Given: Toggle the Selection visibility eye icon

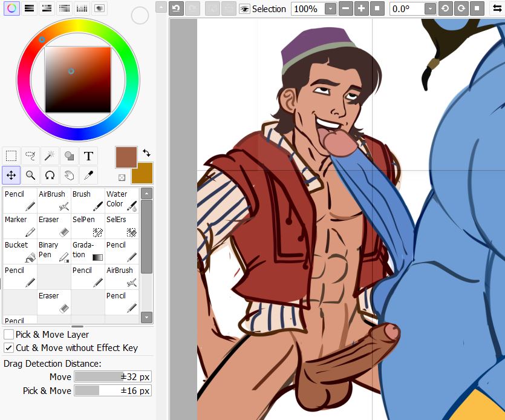Looking at the screenshot, I should pyautogui.click(x=244, y=9).
